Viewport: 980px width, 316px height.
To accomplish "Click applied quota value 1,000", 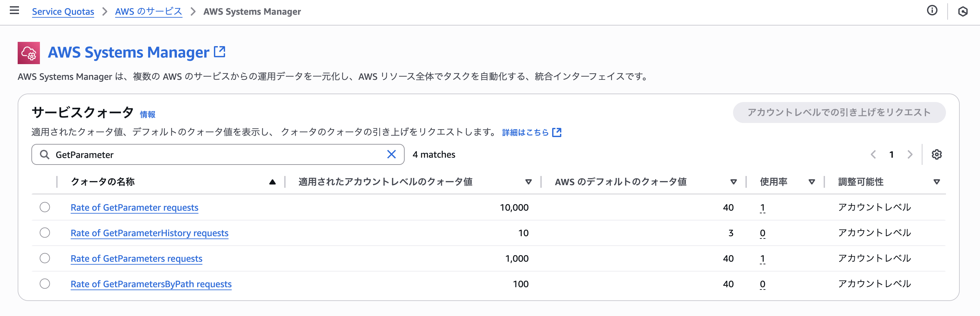I will click(516, 258).
